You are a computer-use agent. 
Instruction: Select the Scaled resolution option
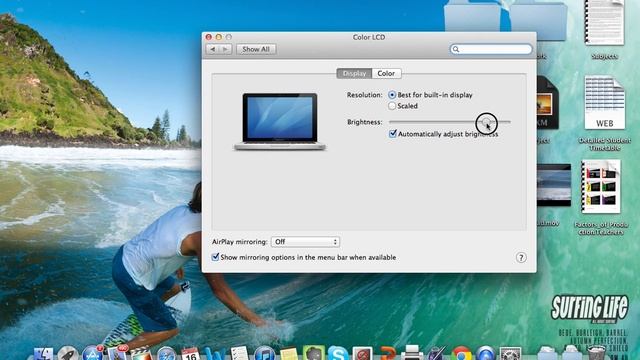point(392,106)
